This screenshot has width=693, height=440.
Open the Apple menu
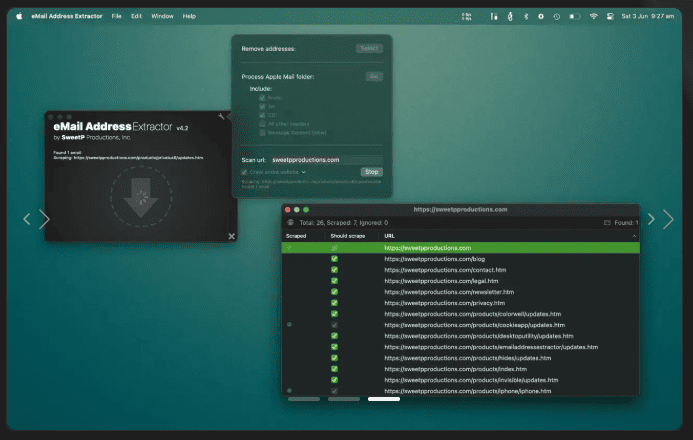pos(19,16)
